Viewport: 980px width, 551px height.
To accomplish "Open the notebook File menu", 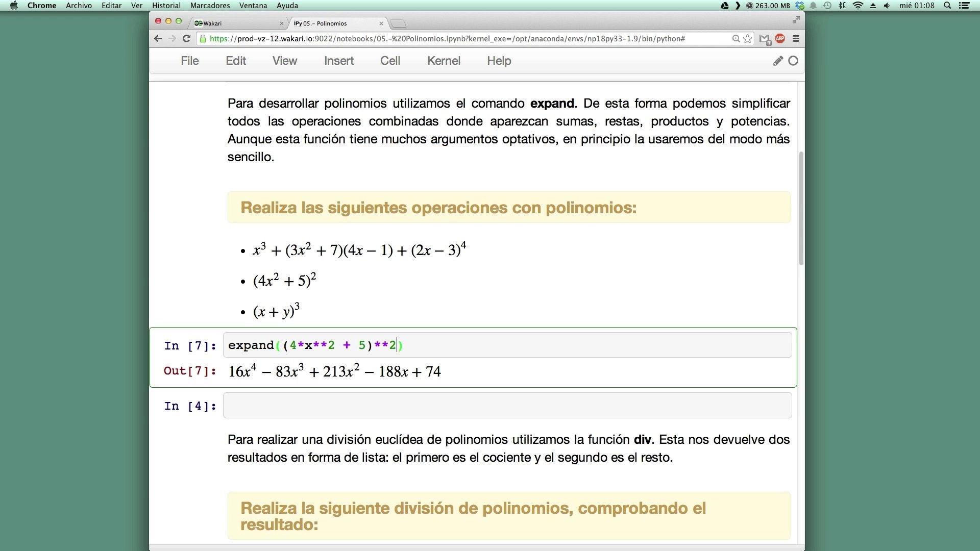I will pyautogui.click(x=189, y=61).
